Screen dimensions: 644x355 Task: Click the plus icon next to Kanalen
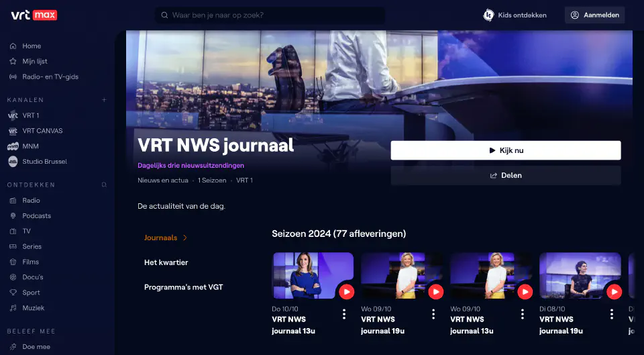coord(105,100)
